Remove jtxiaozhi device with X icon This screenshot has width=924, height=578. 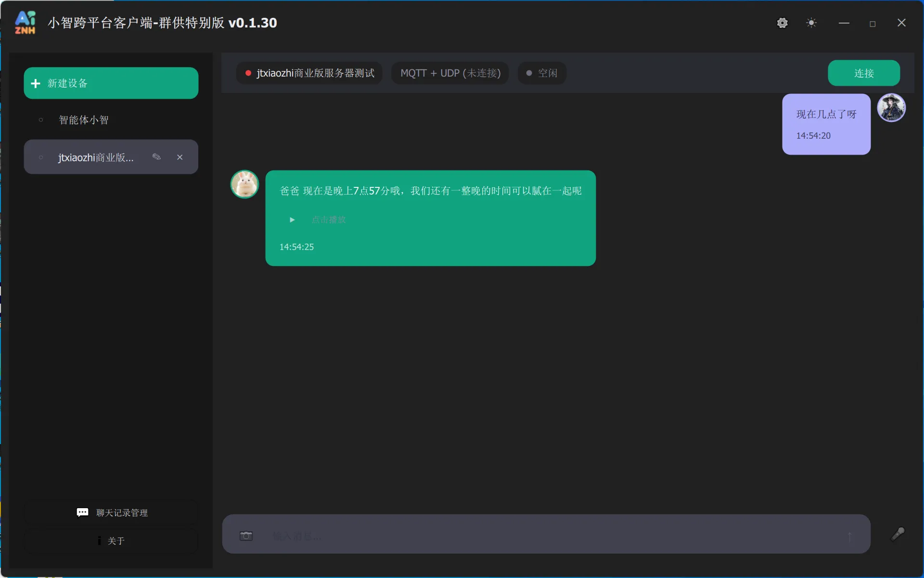(180, 157)
